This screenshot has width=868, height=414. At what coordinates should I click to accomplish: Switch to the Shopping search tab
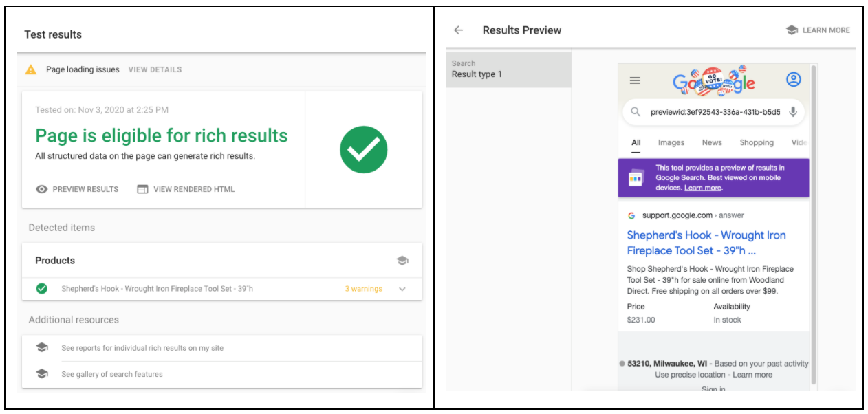click(757, 143)
